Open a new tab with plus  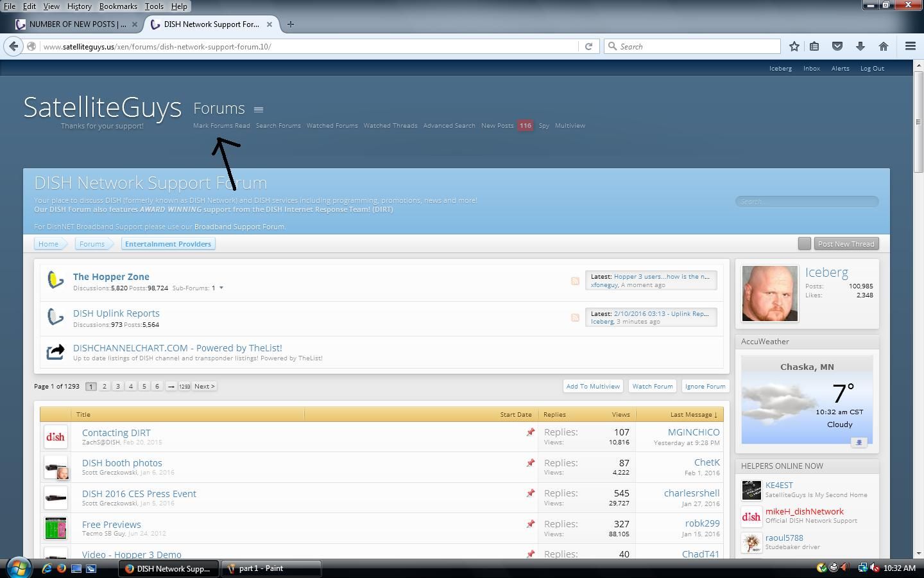click(x=291, y=24)
